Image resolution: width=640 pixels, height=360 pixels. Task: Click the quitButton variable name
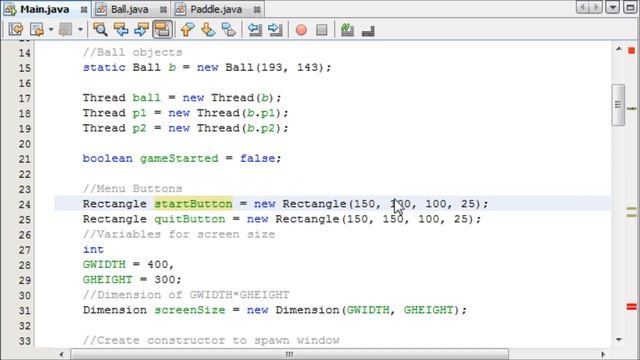pyautogui.click(x=189, y=219)
